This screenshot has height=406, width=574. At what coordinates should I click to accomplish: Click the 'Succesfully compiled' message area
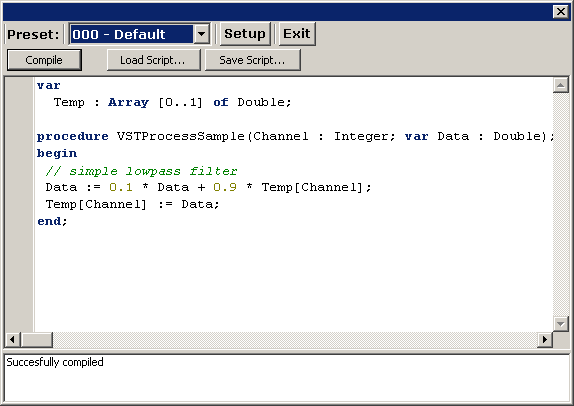[287, 378]
